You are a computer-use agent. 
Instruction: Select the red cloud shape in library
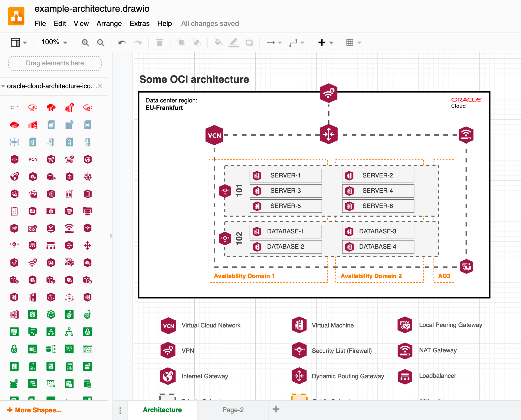click(x=14, y=125)
